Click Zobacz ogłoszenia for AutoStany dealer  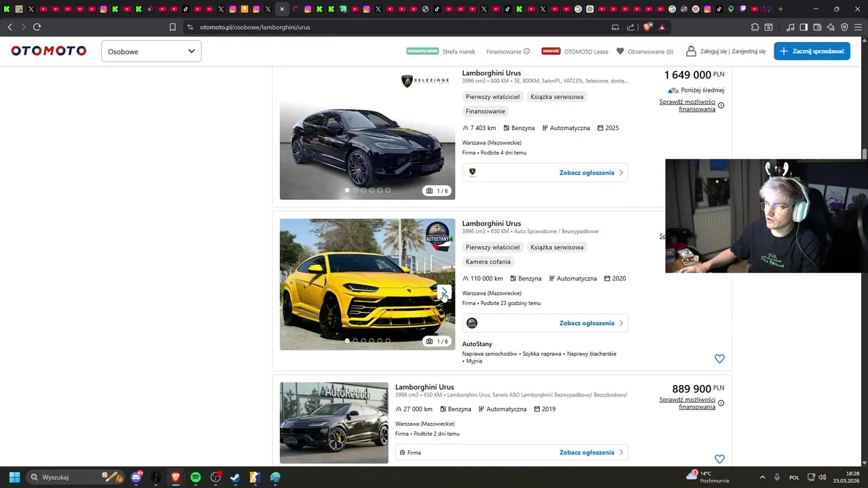[x=591, y=323]
